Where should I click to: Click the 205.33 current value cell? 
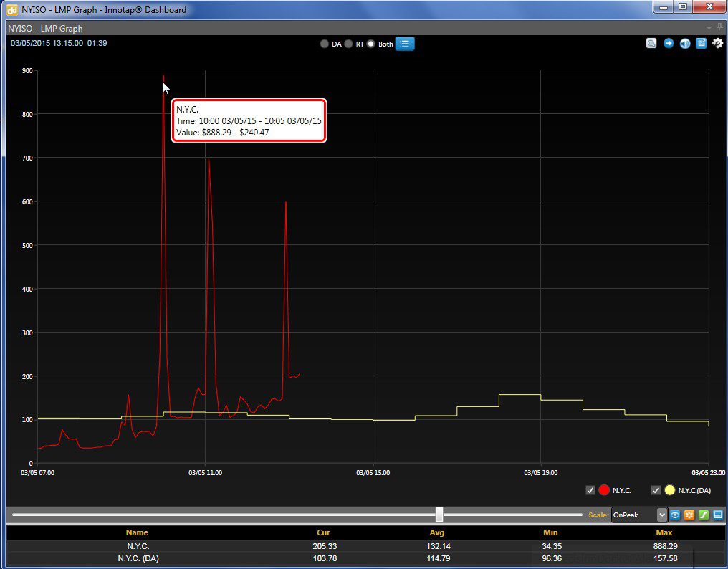pos(325,546)
